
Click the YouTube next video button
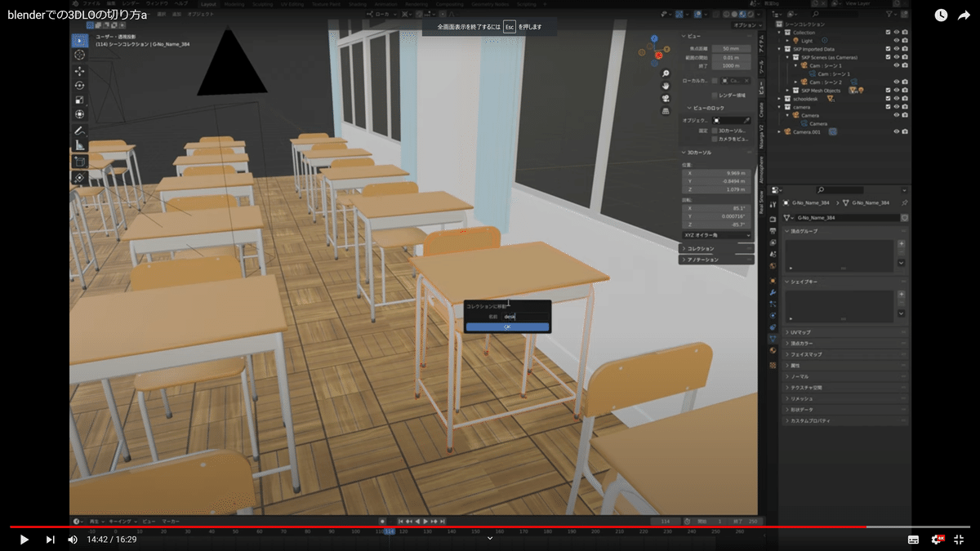tap(50, 540)
